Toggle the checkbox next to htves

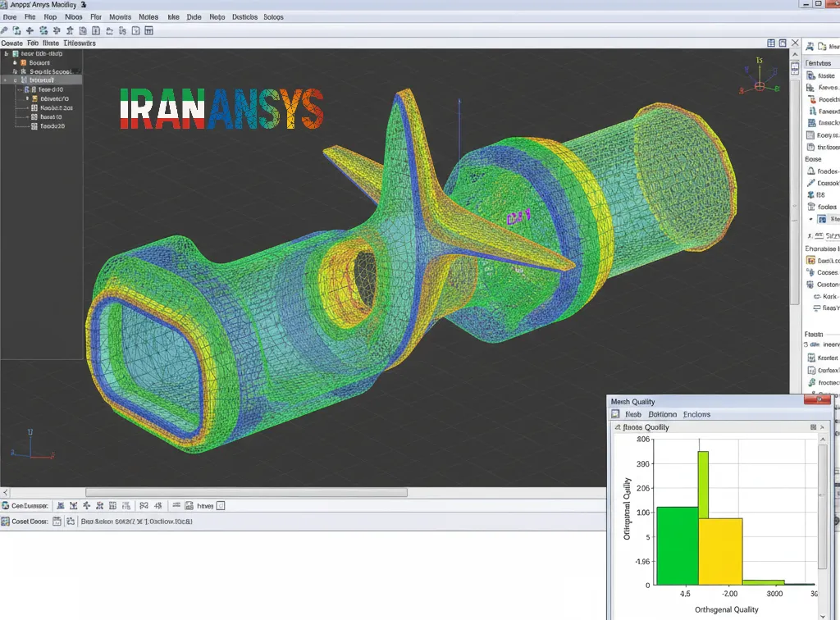(x=221, y=505)
